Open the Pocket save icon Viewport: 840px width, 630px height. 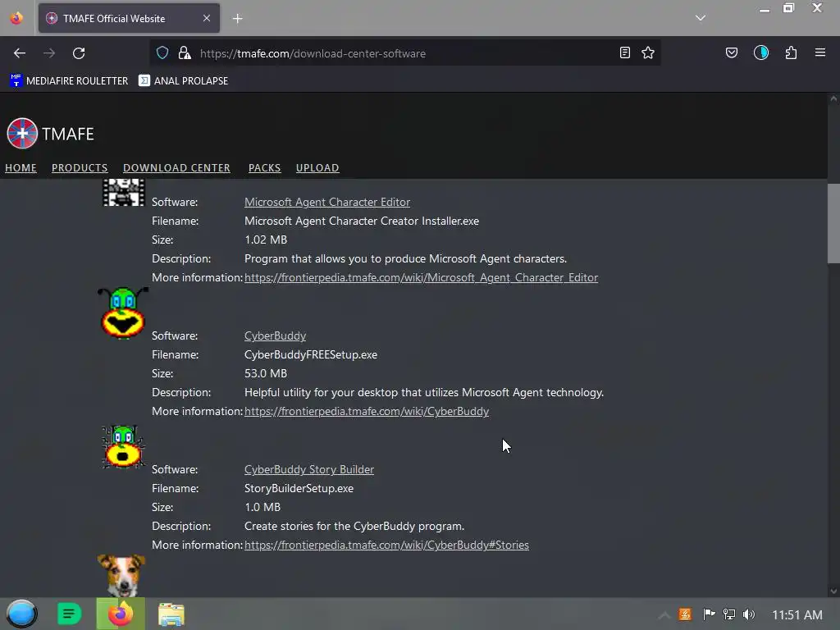pyautogui.click(x=731, y=52)
